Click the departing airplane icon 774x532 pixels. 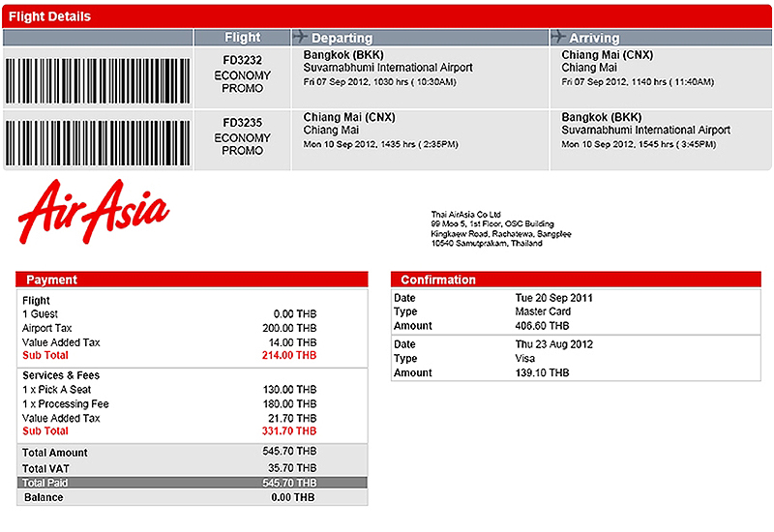(300, 37)
